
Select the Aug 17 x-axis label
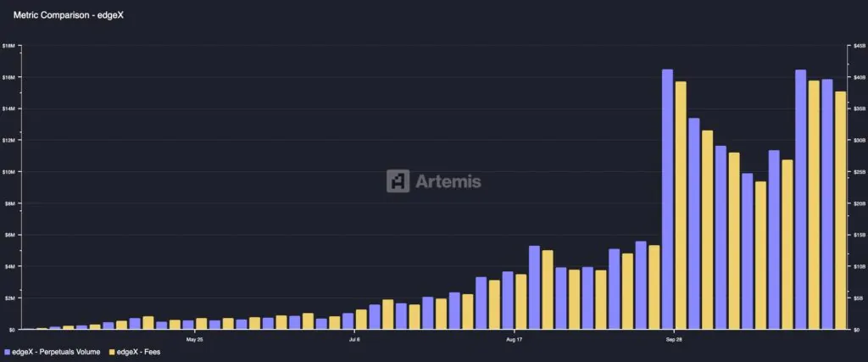(x=514, y=339)
